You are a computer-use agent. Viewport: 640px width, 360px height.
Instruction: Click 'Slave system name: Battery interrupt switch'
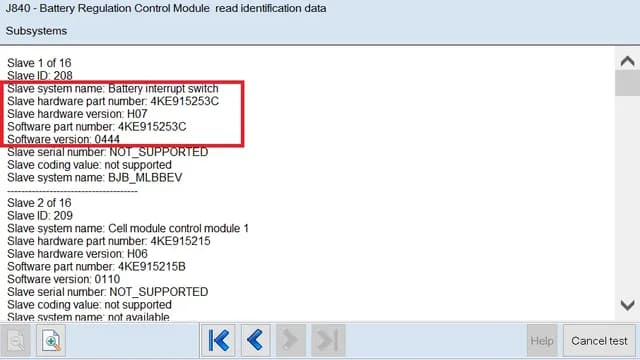[x=113, y=89]
